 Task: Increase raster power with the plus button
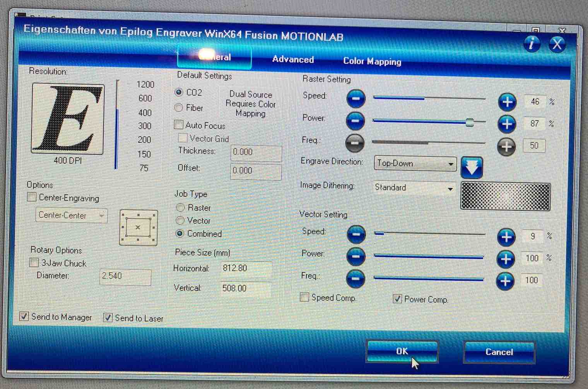click(x=507, y=124)
